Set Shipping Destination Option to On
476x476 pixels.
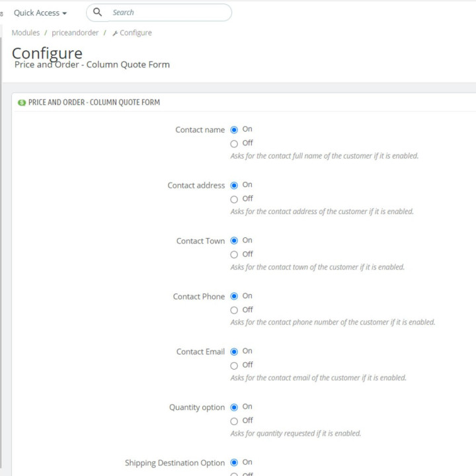tap(234, 462)
